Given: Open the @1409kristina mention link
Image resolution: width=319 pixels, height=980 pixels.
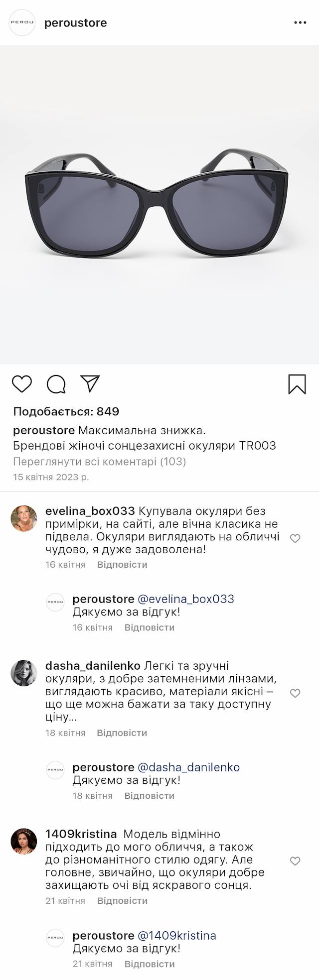Looking at the screenshot, I should point(176,936).
